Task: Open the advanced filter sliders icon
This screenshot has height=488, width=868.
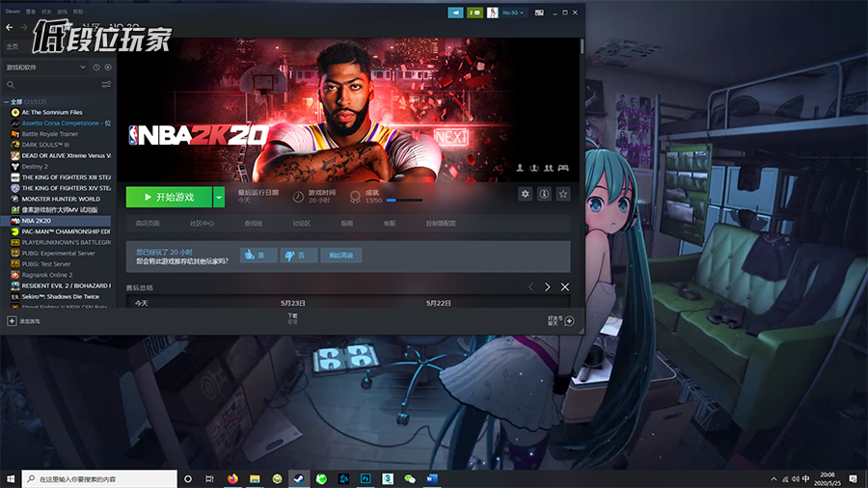Action: tap(106, 85)
